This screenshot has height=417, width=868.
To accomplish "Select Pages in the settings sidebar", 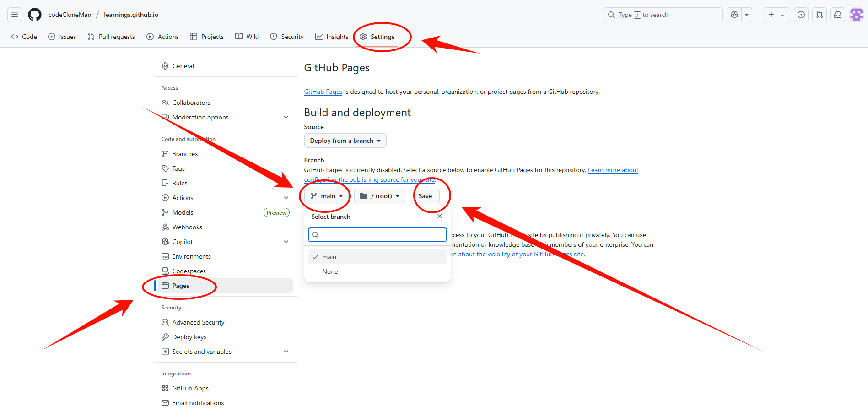I will (x=225, y=286).
